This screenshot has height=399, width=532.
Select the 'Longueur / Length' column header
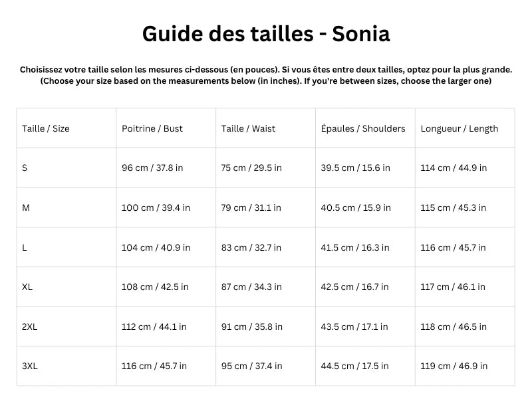(x=460, y=128)
